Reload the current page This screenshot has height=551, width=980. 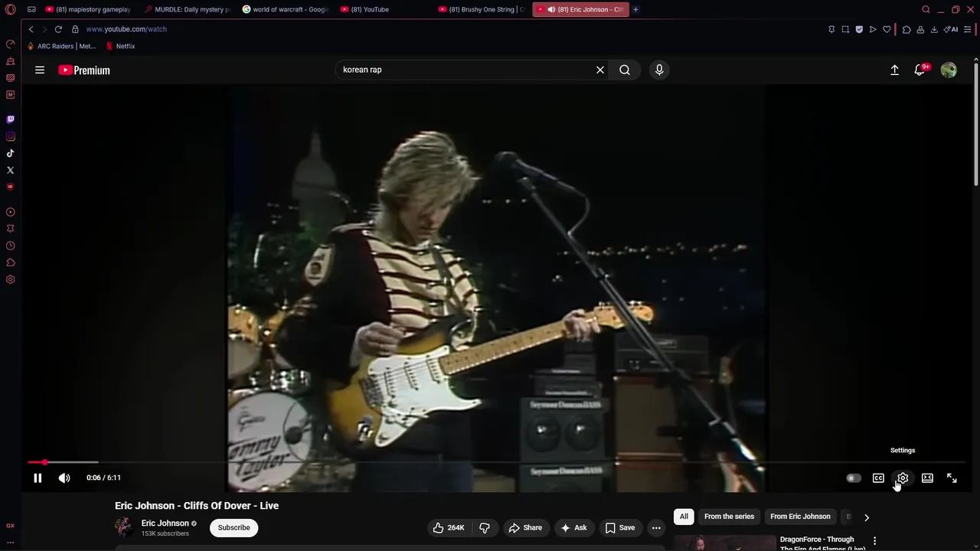click(58, 29)
